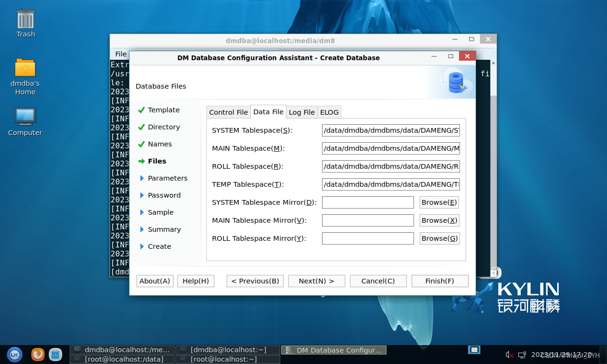Click Next(N) > button

[316, 281]
